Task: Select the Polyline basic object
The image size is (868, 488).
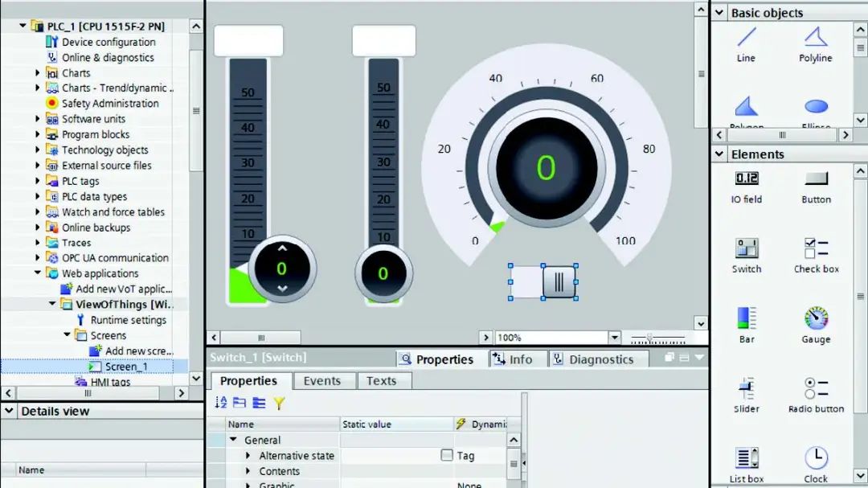Action: [816, 44]
